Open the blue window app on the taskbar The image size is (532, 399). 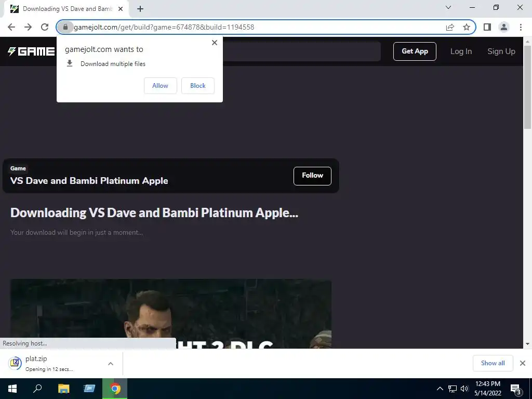point(89,389)
